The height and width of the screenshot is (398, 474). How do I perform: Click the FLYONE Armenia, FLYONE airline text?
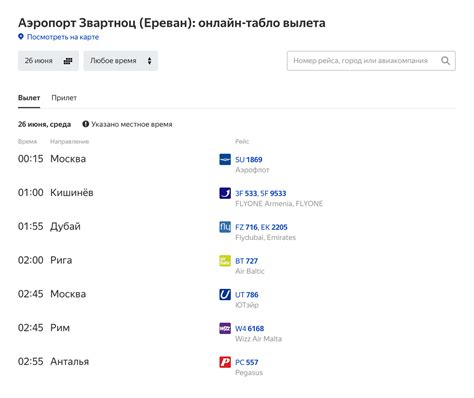pyautogui.click(x=279, y=204)
